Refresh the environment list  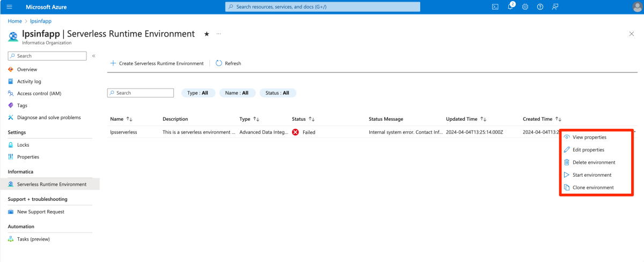tap(229, 63)
